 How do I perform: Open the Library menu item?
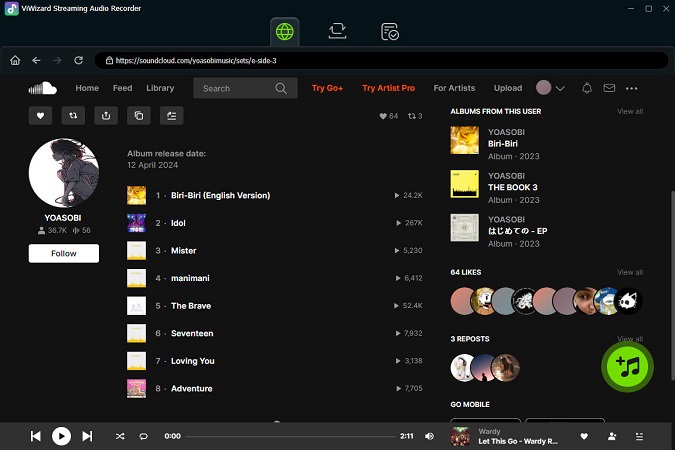(x=160, y=88)
